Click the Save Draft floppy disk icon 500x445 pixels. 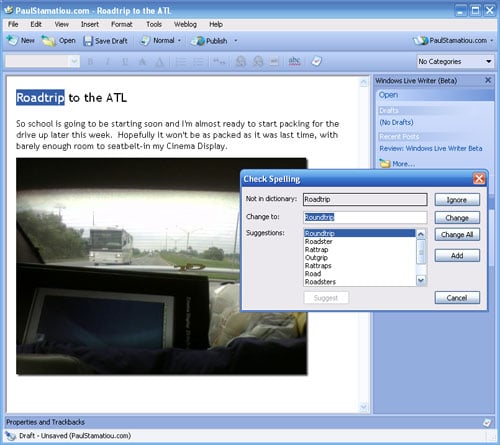(x=88, y=41)
